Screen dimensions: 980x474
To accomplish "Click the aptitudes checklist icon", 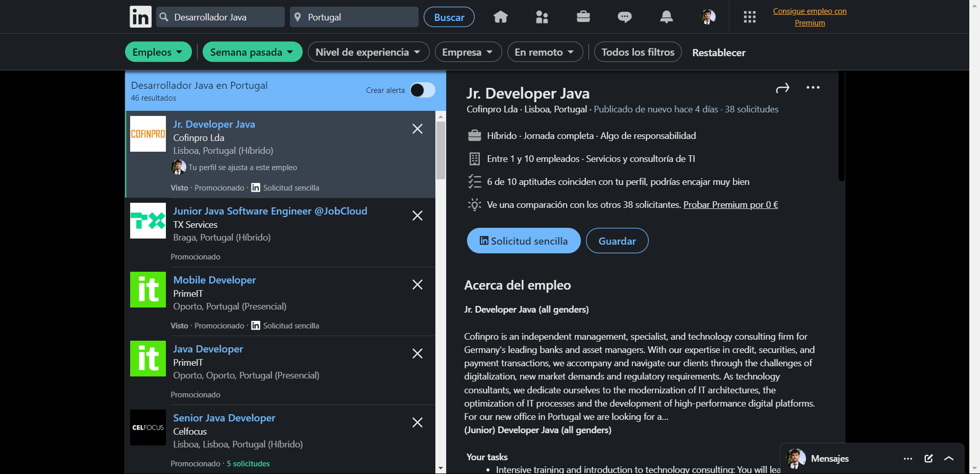I will (x=475, y=181).
